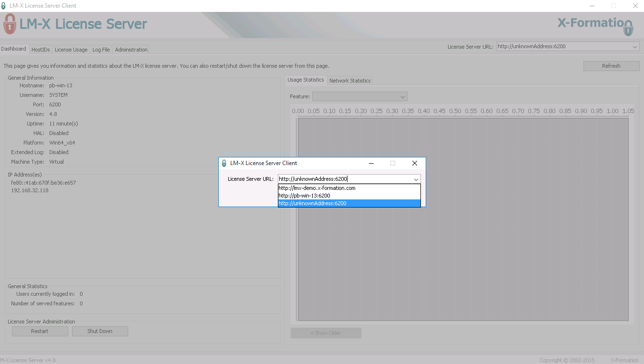Click the IP address 192.168.32.118
Screen dimensions: 644x364
click(30, 190)
